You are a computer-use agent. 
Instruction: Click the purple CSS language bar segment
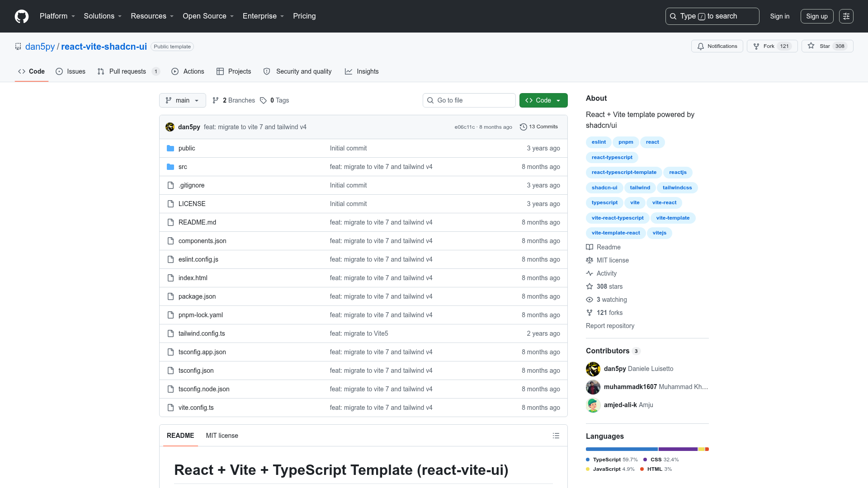coord(678,449)
